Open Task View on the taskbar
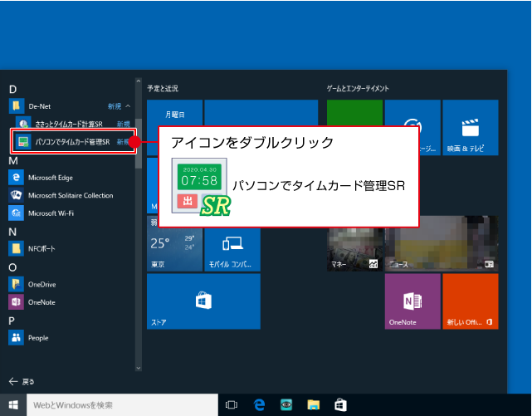Image resolution: width=532 pixels, height=416 pixels. pos(232,405)
